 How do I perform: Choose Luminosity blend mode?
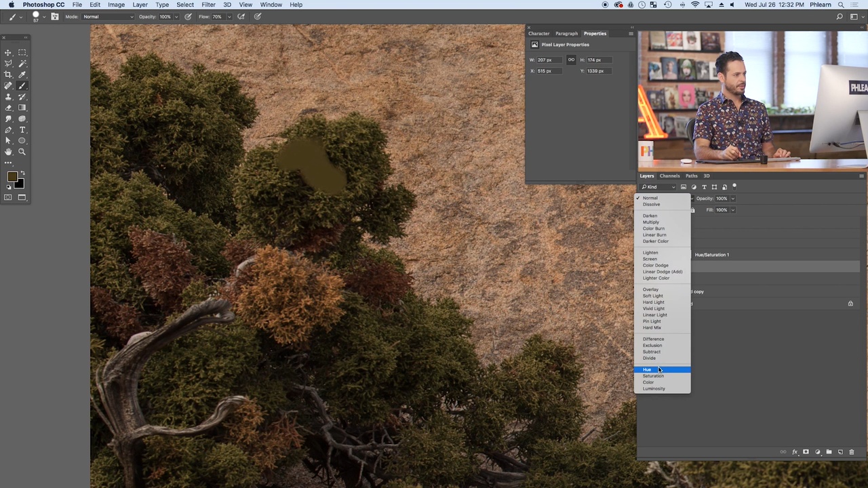(x=663, y=388)
